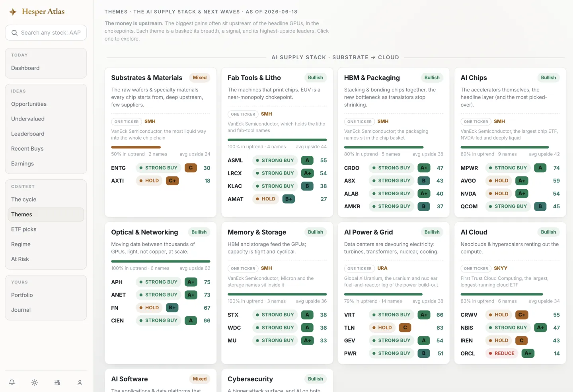Image resolution: width=573 pixels, height=392 pixels.
Task: Open the AI Cloud theme title
Action: 474,232
